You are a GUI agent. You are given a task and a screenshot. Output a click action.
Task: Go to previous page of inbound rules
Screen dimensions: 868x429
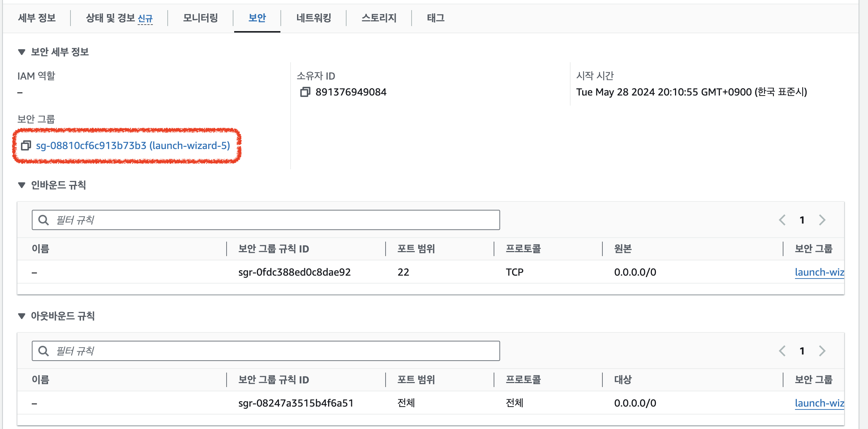point(782,220)
